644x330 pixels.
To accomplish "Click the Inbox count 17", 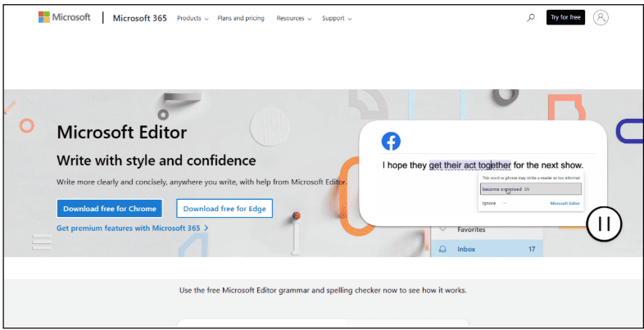I will click(532, 249).
